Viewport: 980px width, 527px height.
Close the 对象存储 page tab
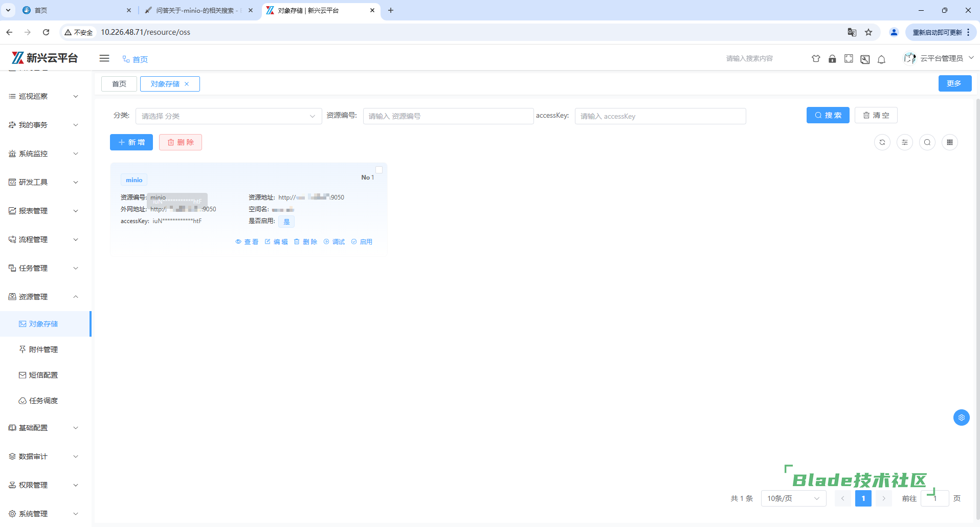[187, 84]
